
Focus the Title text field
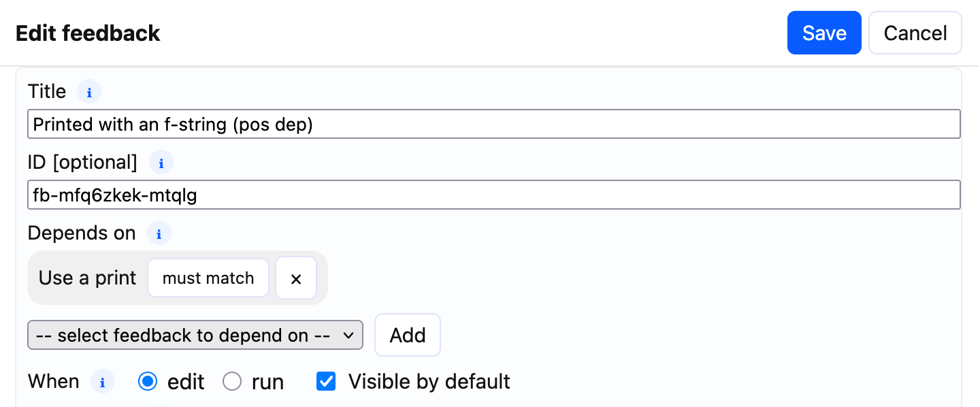pyautogui.click(x=494, y=125)
